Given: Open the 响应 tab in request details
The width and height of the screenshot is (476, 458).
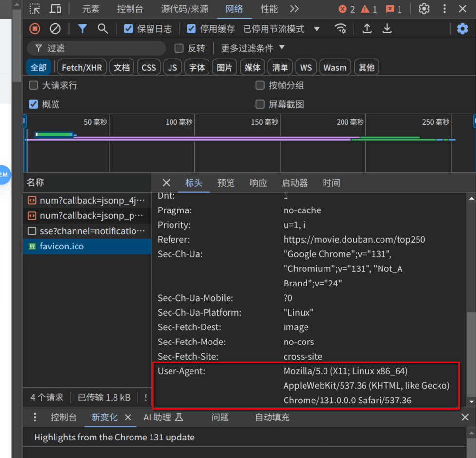Looking at the screenshot, I should click(258, 183).
